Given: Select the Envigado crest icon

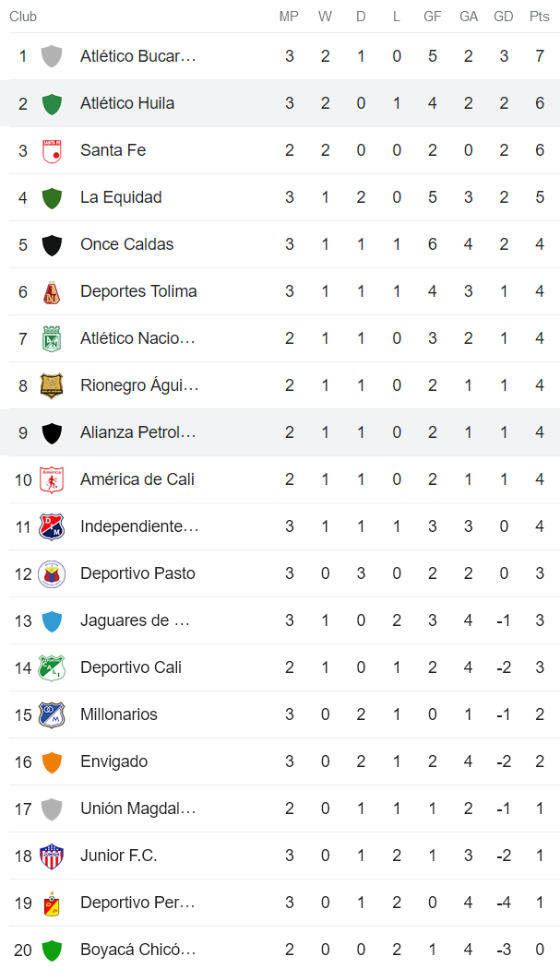Looking at the screenshot, I should point(53,762).
